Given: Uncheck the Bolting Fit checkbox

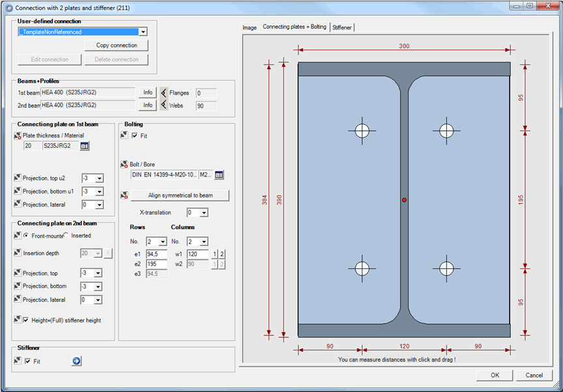Looking at the screenshot, I should 135,135.
